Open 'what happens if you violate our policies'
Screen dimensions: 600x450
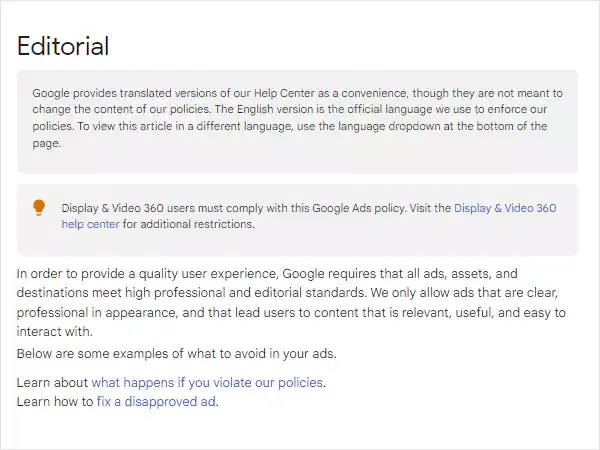pyautogui.click(x=208, y=382)
